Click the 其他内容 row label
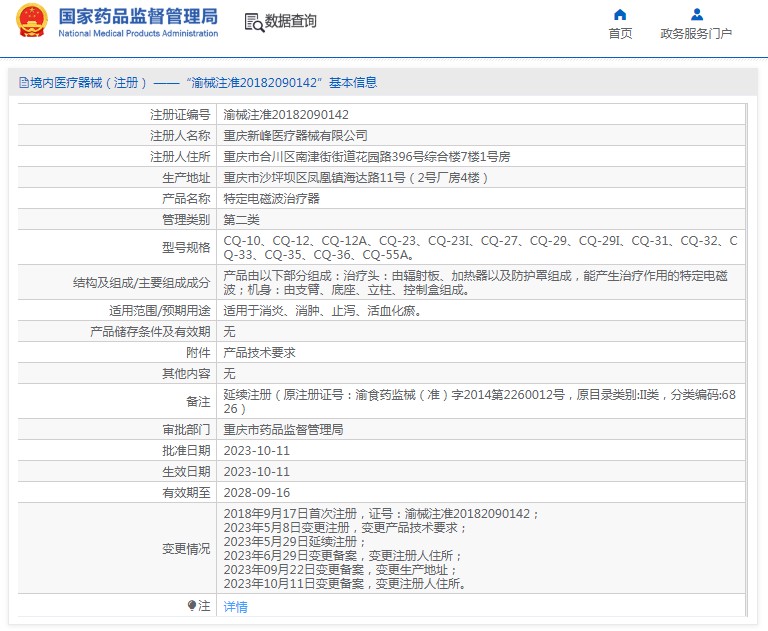This screenshot has width=768, height=631. (186, 374)
